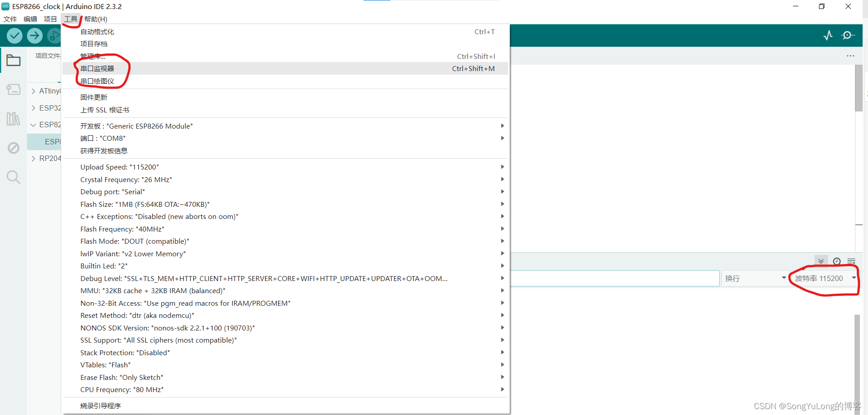This screenshot has height=415, width=868.
Task: Open the Serial Plotter waveform icon
Action: coord(828,35)
